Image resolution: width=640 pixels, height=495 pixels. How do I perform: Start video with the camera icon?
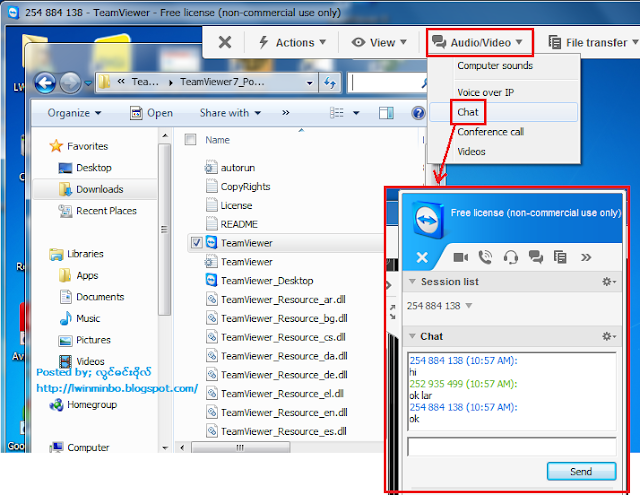tap(461, 257)
